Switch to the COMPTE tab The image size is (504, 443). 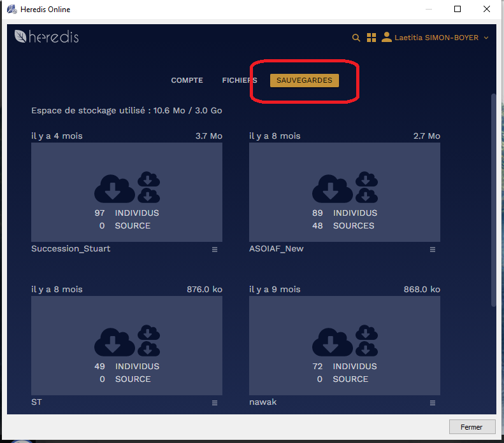click(187, 80)
